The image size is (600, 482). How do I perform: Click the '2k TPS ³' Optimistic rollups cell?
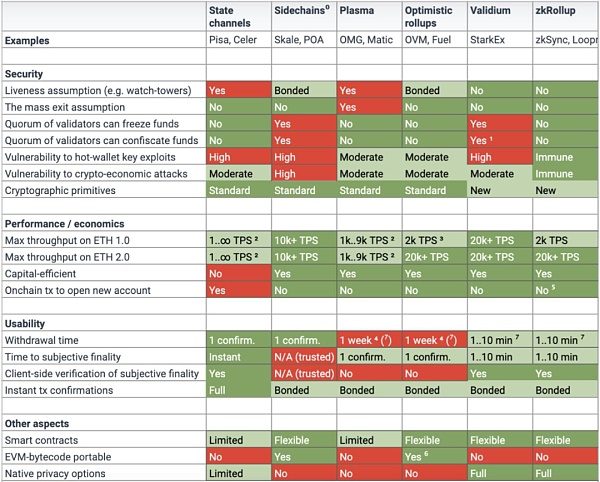[432, 240]
